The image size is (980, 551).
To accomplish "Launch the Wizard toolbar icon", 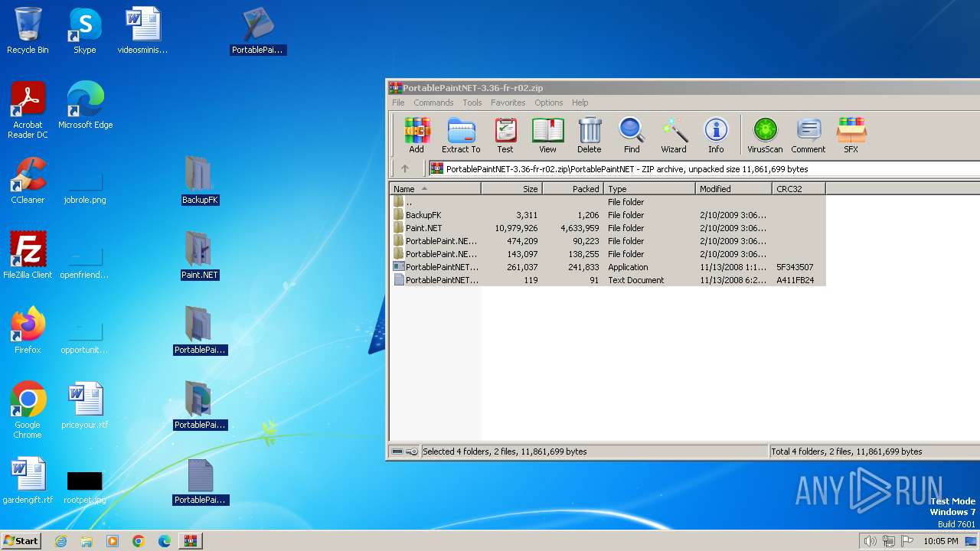I will point(674,135).
